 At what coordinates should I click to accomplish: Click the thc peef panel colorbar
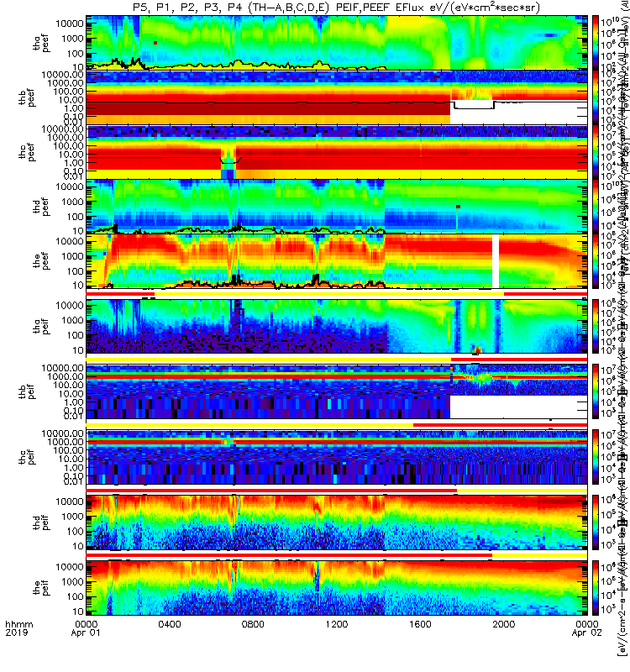596,152
